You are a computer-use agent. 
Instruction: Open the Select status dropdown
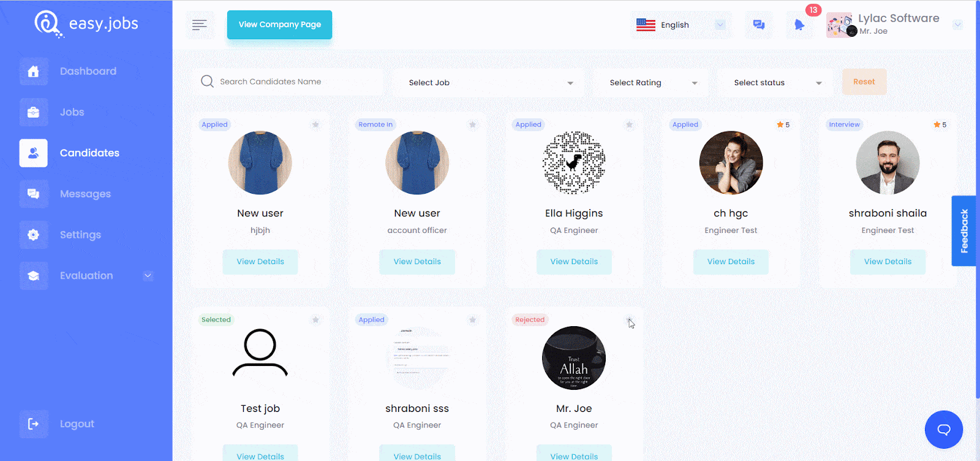pos(777,83)
